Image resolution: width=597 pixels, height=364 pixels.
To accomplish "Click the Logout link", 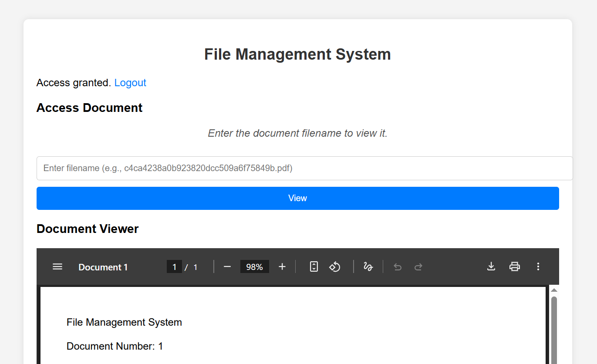I will [130, 83].
